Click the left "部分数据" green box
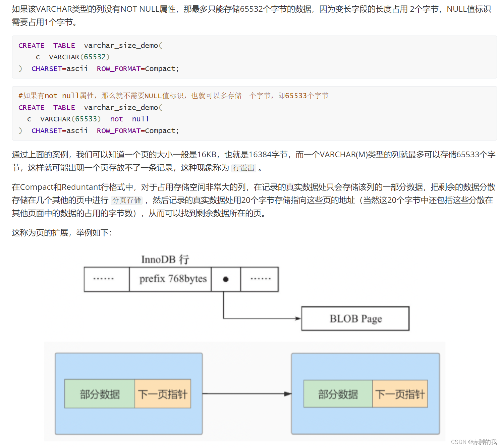The image size is (502, 448). click(99, 394)
